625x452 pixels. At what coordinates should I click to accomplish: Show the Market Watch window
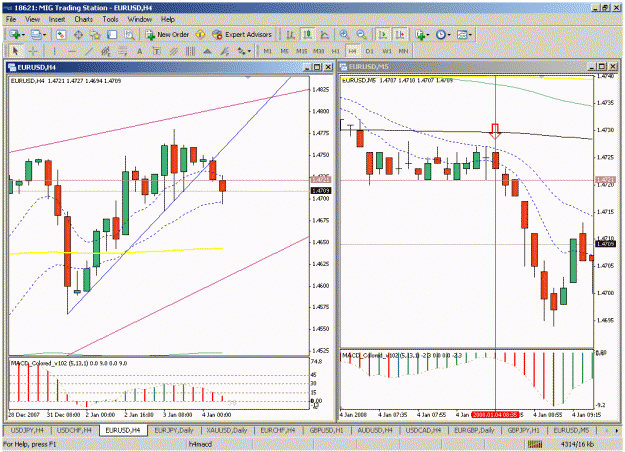tap(61, 35)
